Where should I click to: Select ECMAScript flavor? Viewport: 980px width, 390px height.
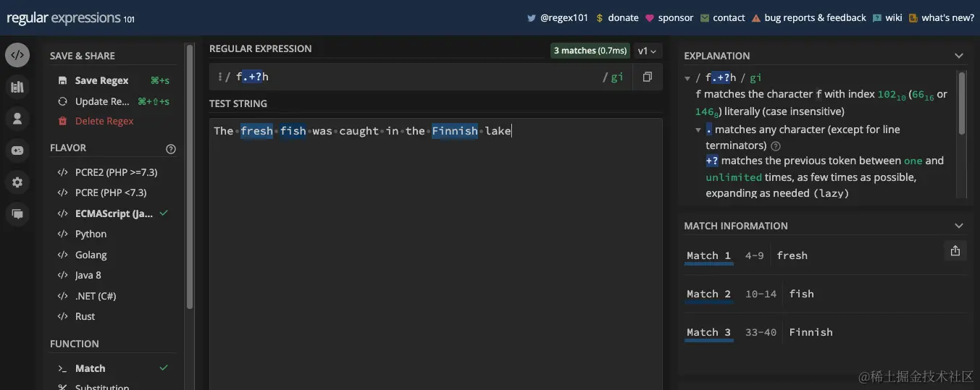click(x=114, y=213)
